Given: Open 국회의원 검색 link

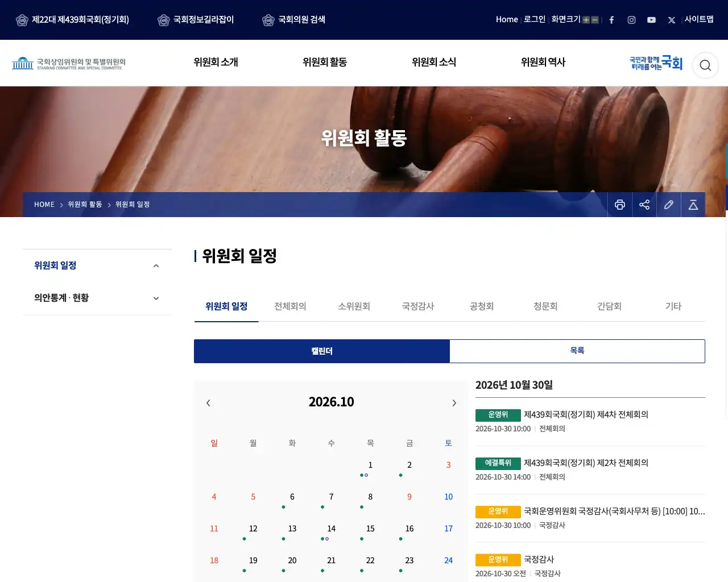Looking at the screenshot, I should 293,20.
